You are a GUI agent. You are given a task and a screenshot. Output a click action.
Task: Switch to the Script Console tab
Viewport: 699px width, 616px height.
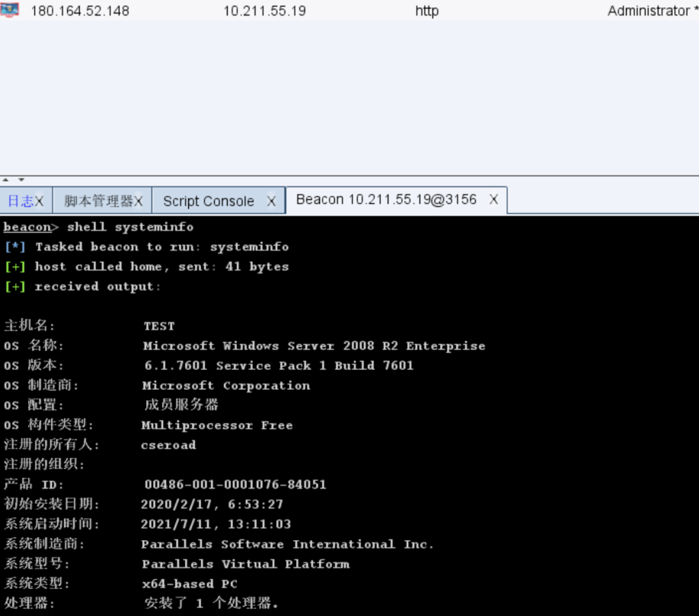click(208, 201)
